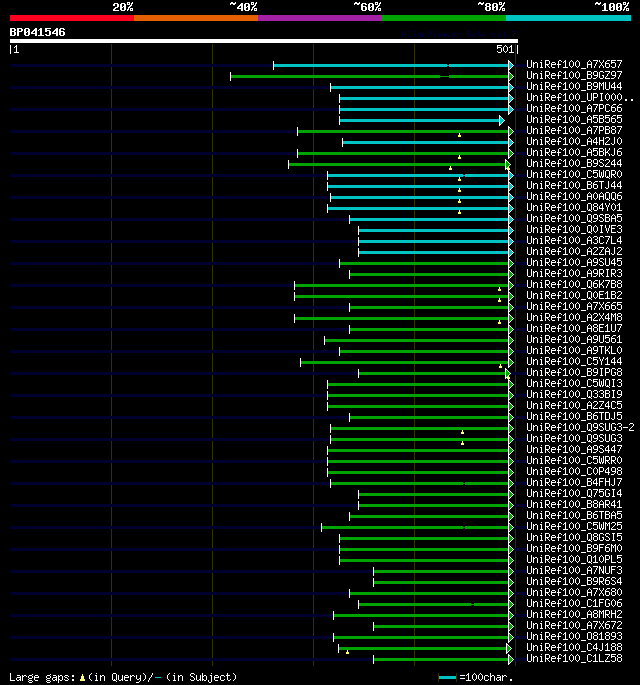The width and height of the screenshot is (640, 685).
Task: Click the white BP041546 query sequence bar
Action: point(263,41)
